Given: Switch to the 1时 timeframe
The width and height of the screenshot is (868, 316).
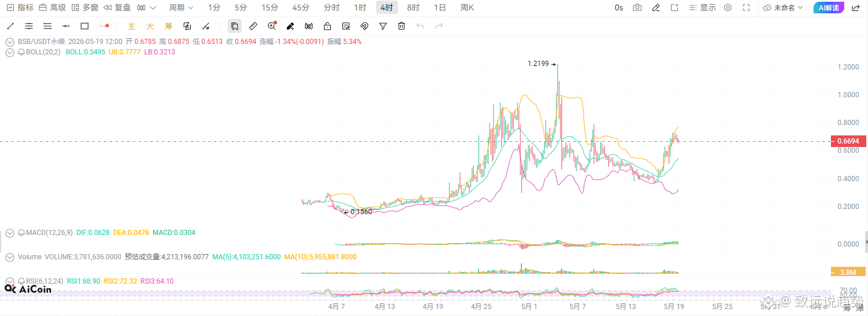Looking at the screenshot, I should coord(360,8).
